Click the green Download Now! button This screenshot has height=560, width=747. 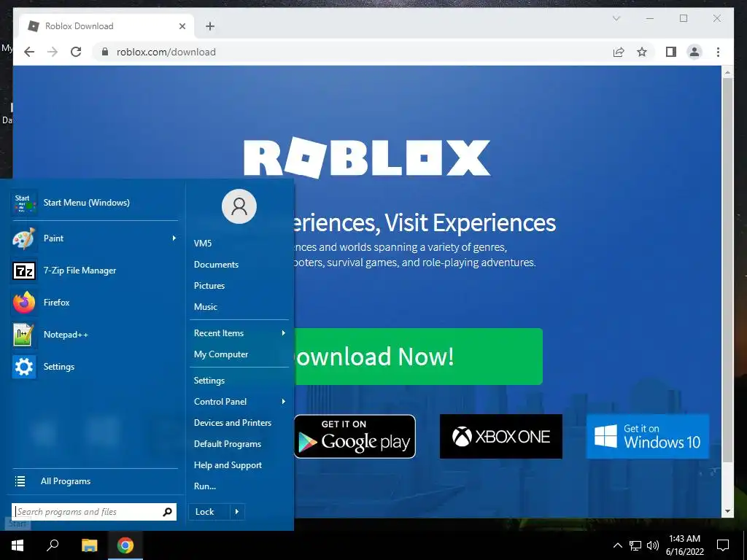[418, 356]
